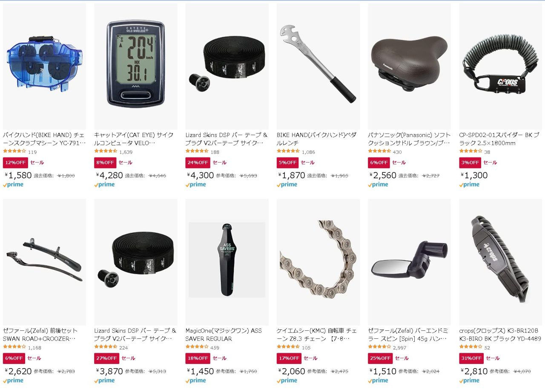545x392 pixels.
Task: Click the MagicOne ASS SAVER REGULAR title
Action: [x=224, y=335]
